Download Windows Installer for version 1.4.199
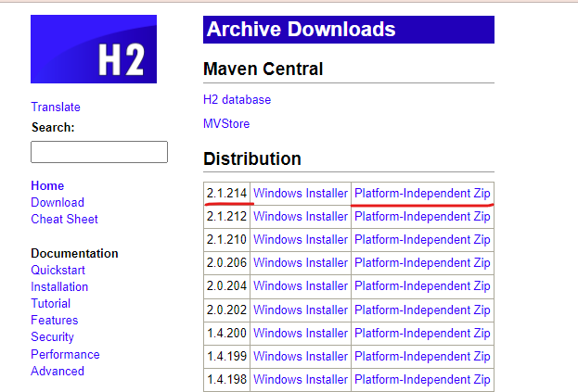This screenshot has height=392, width=578. coord(301,356)
